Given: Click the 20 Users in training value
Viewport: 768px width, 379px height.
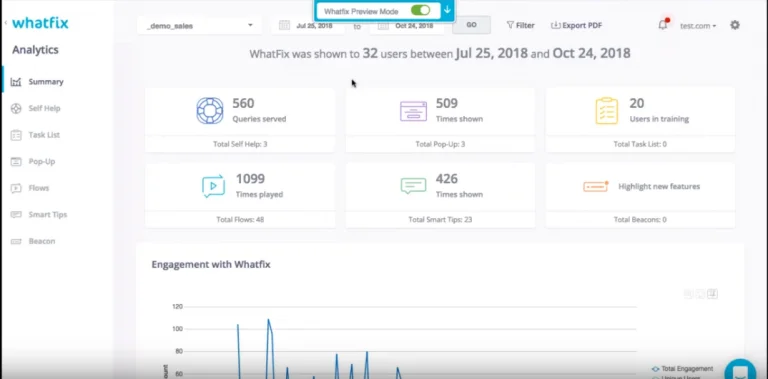Looking at the screenshot, I should coord(637,103).
